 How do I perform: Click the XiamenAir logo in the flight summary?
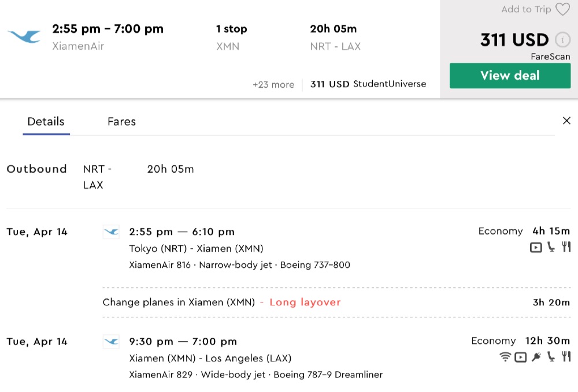[x=24, y=37]
